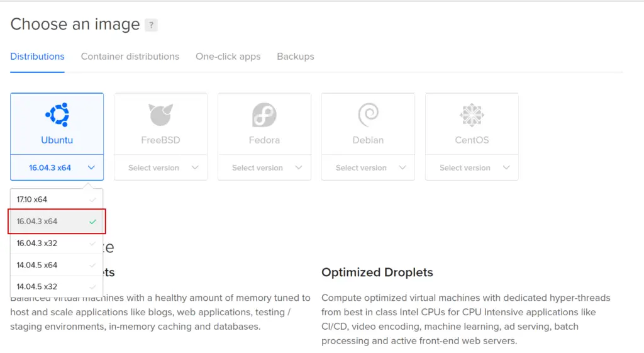The image size is (644, 353).
Task: Click green checkmark beside 16.04.3 x64
Action: 92,221
